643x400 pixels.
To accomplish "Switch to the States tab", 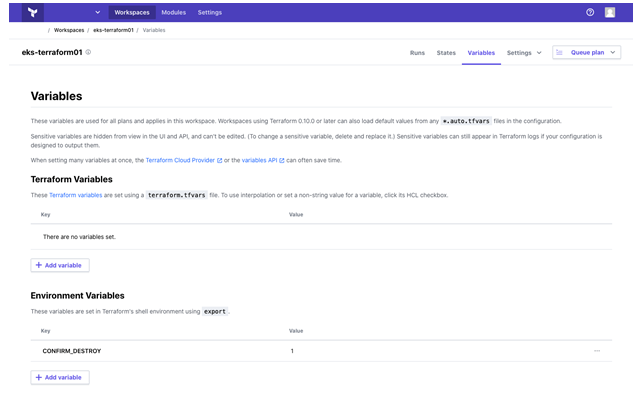I will (446, 52).
